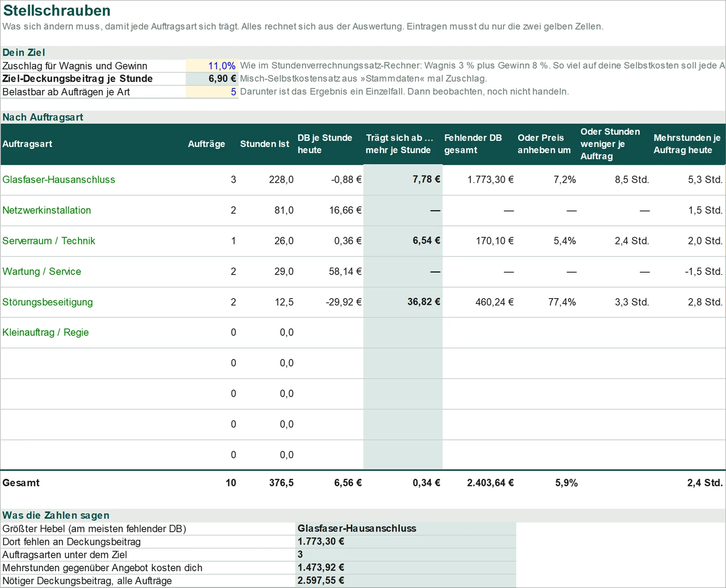The height and width of the screenshot is (588, 726).
Task: Click the Ziel-Deckungsbeitrag value 6,90 €
Action: 212,78
